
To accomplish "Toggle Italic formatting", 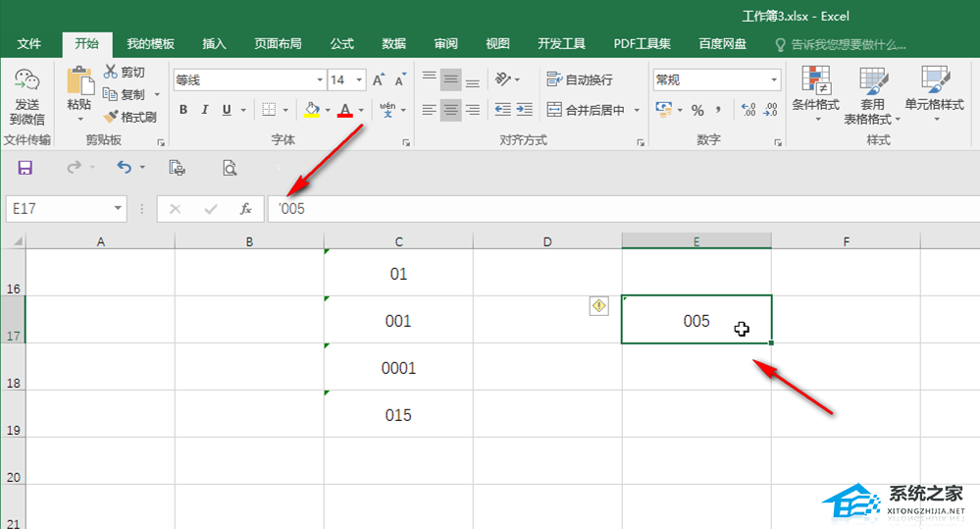I will click(x=205, y=110).
